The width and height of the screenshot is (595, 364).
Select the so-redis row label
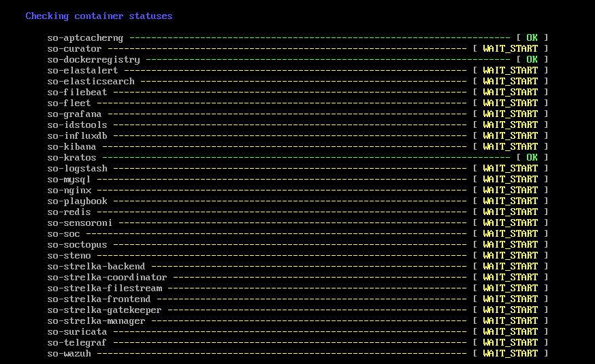click(x=69, y=212)
